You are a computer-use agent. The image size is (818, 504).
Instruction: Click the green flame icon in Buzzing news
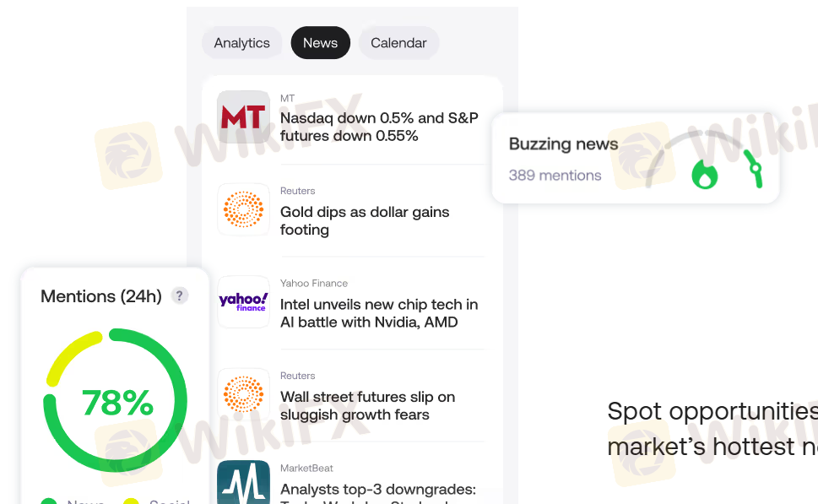coord(704,174)
